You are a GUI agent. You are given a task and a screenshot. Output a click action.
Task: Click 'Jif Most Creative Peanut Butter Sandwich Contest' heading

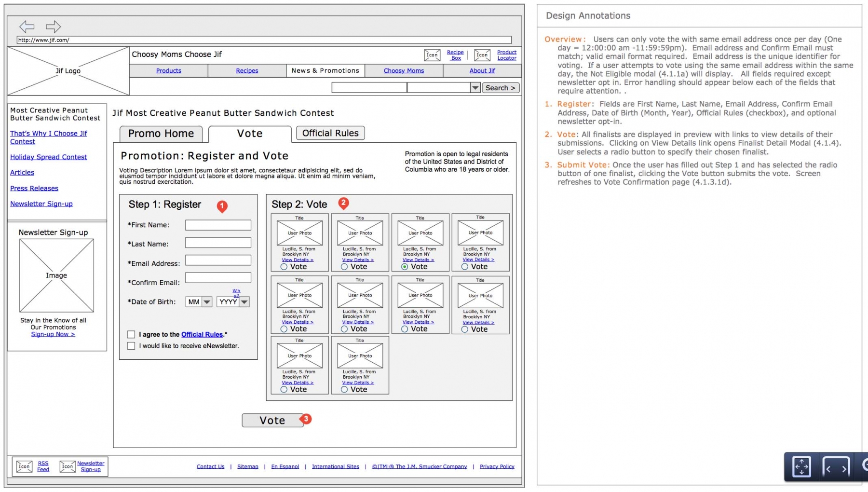pos(223,113)
